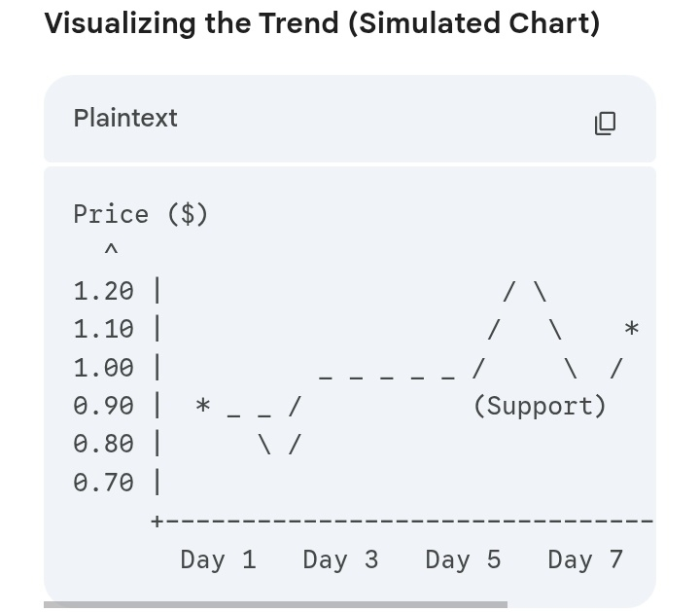Click the 0.70 price label
Image resolution: width=700 pixels, height=612 pixels.
(x=103, y=482)
